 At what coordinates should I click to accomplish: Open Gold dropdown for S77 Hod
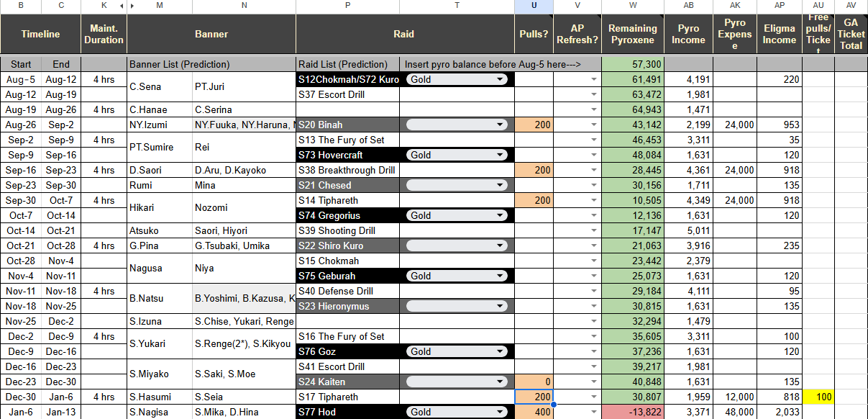point(457,412)
